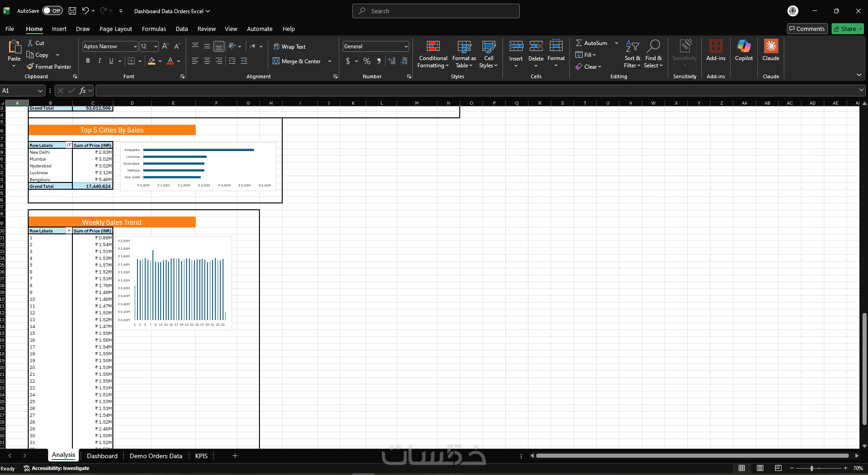Click the Paste clipboard icon
The width and height of the screenshot is (868, 475).
(14, 47)
